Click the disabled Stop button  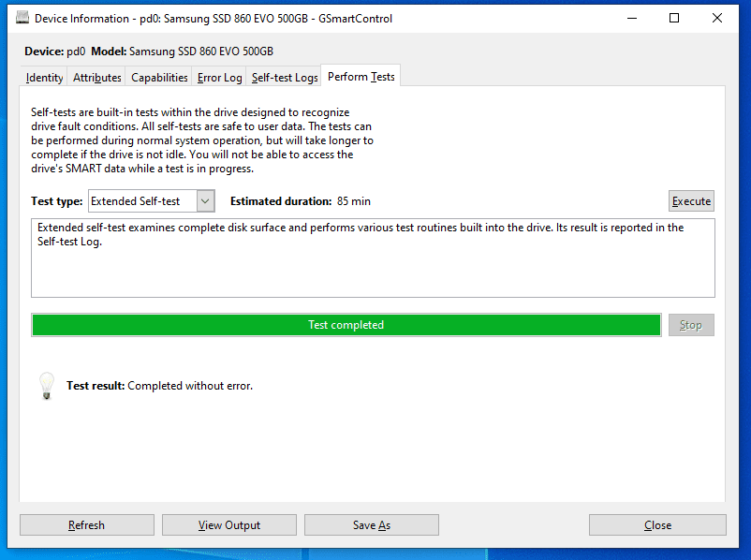(x=691, y=325)
